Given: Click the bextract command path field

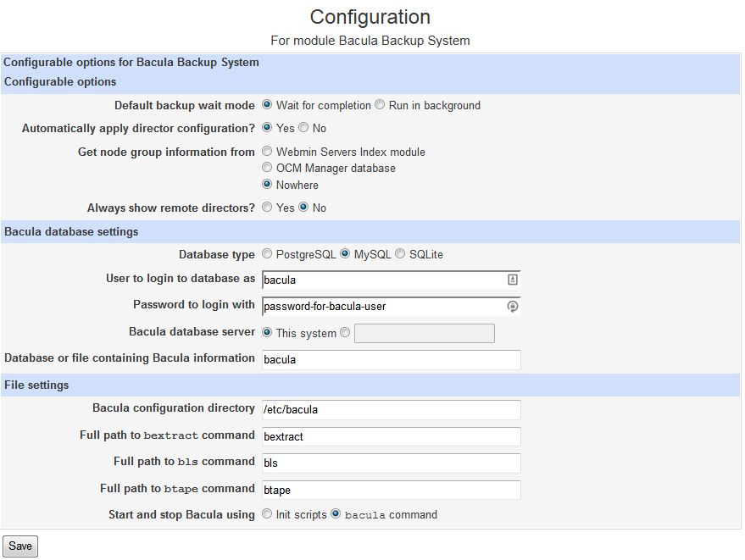Looking at the screenshot, I should pos(391,436).
